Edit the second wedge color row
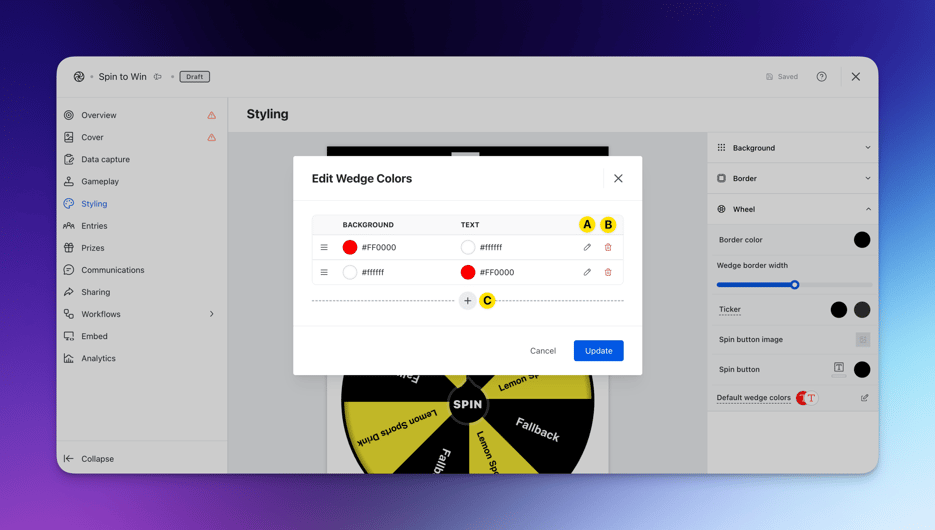 (587, 272)
